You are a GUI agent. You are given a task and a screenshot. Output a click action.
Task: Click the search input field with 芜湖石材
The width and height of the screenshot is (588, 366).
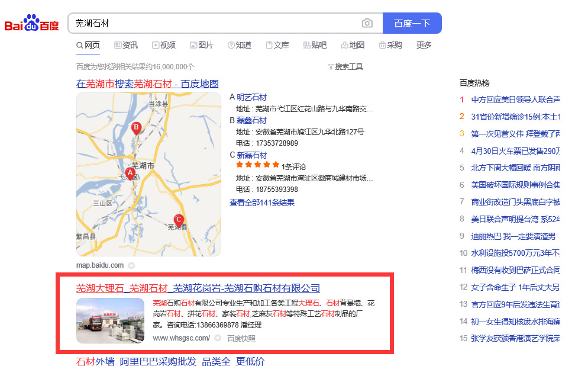click(x=213, y=23)
